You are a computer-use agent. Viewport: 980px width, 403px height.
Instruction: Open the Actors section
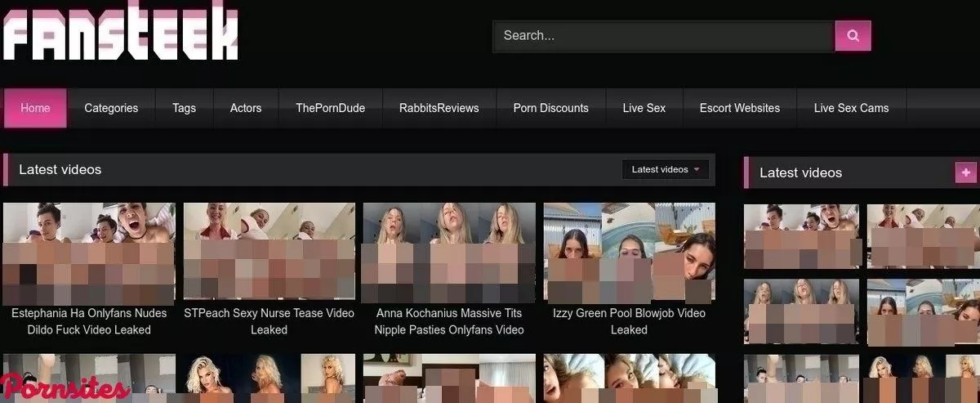click(246, 108)
